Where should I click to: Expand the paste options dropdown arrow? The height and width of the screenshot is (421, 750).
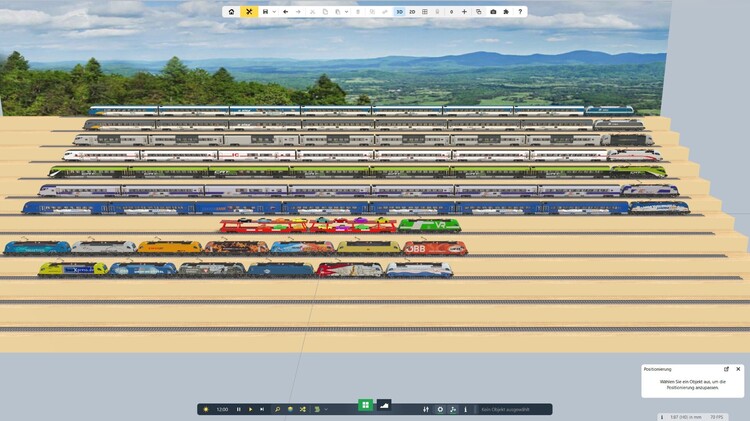346,11
